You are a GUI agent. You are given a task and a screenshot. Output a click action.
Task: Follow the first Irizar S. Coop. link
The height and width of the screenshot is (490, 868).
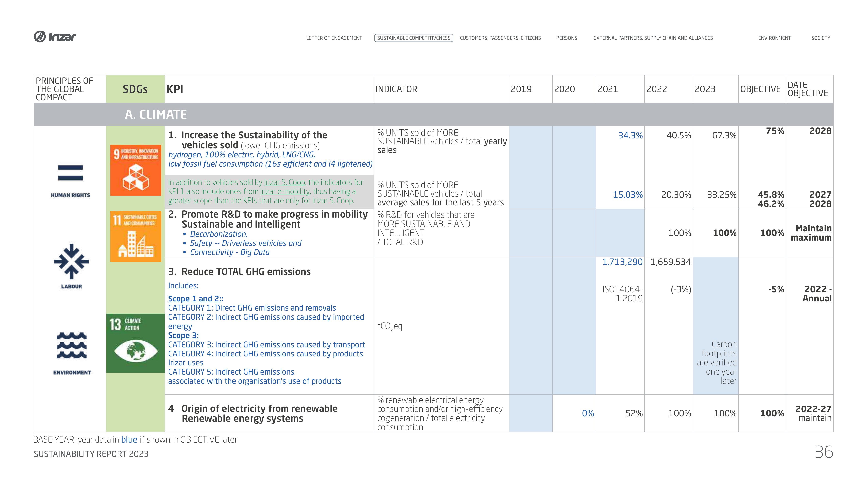click(285, 182)
